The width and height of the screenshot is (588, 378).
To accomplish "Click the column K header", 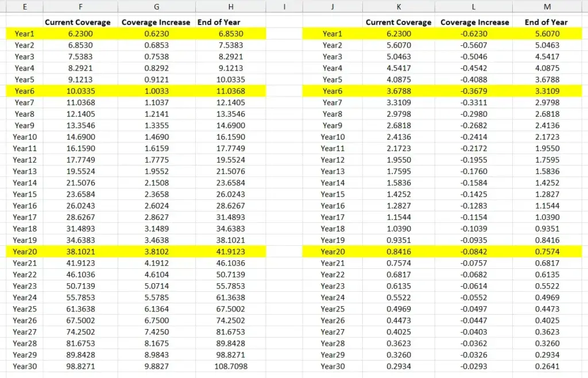I will 399,7.
